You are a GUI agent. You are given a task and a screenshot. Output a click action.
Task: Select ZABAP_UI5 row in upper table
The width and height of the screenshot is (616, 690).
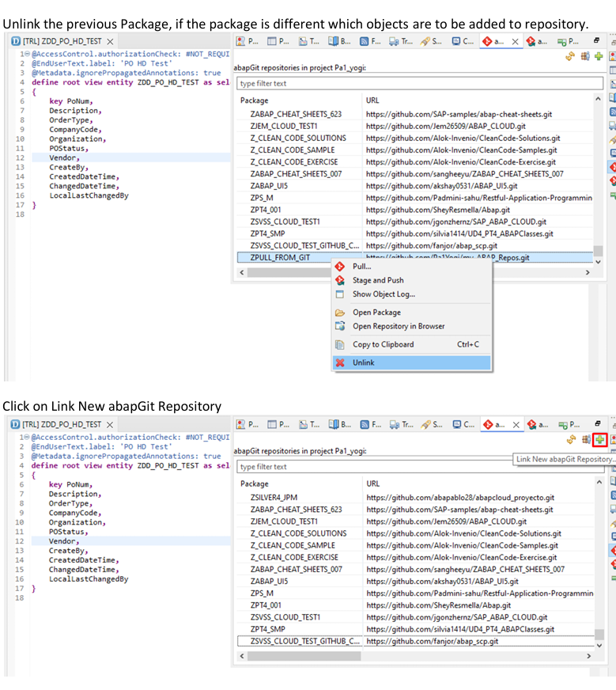(x=415, y=186)
